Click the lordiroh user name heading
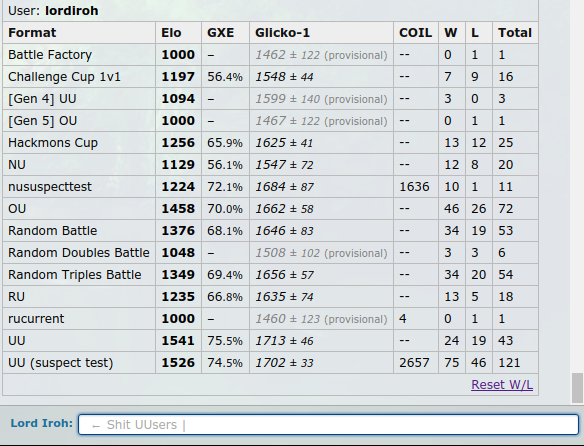584x446 pixels. (x=72, y=10)
